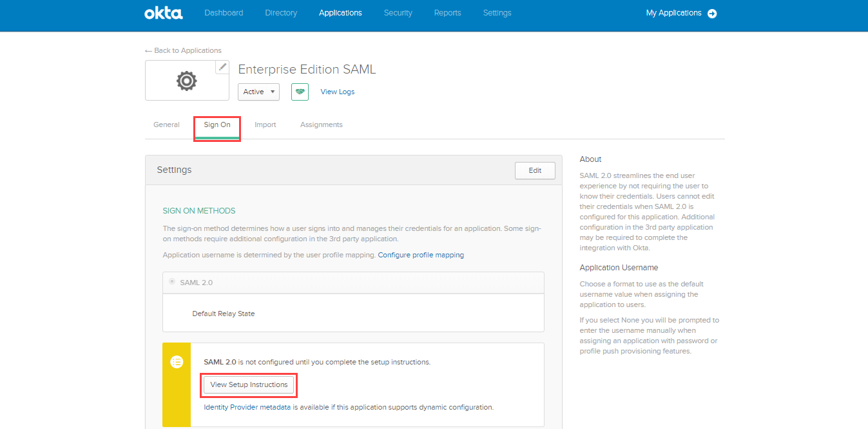Switch to the Sign On tab
The height and width of the screenshot is (429, 868).
click(x=217, y=125)
